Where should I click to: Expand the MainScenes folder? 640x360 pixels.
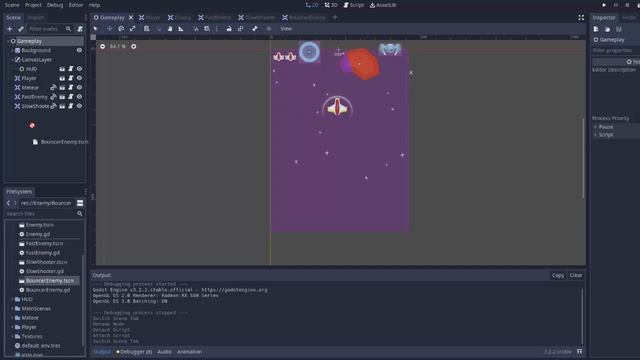point(12,309)
